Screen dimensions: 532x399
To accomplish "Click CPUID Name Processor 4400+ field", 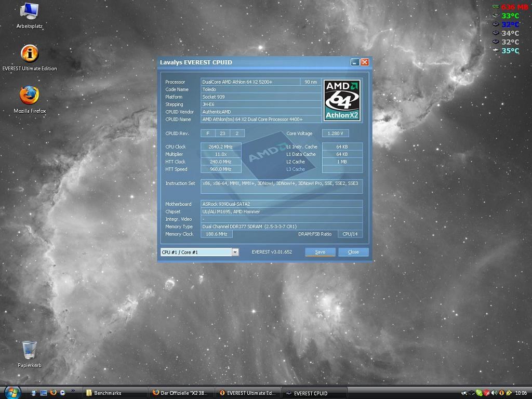I will (261, 119).
